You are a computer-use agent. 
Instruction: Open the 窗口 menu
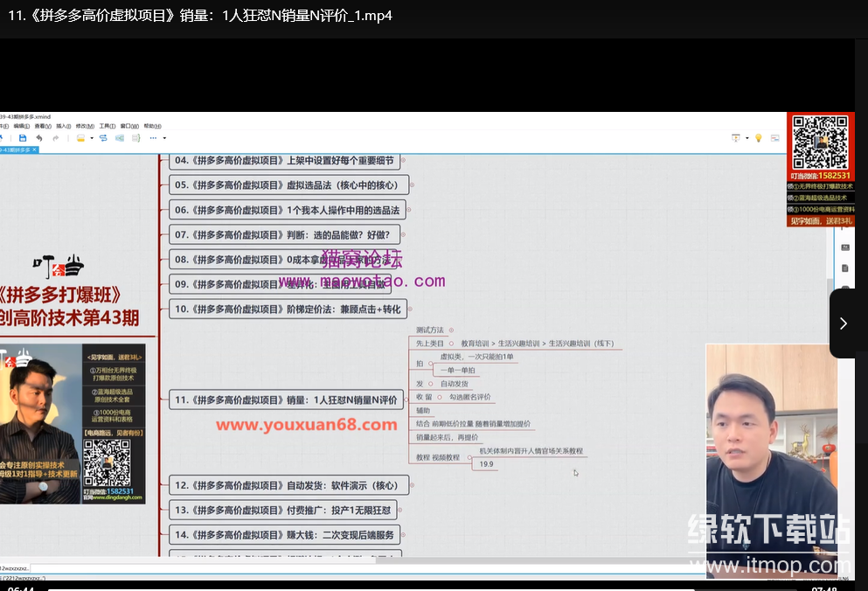pyautogui.click(x=129, y=126)
